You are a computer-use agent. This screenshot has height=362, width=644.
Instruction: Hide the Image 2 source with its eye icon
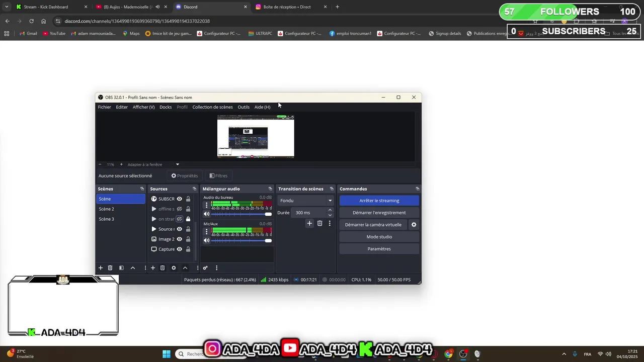pos(179,239)
